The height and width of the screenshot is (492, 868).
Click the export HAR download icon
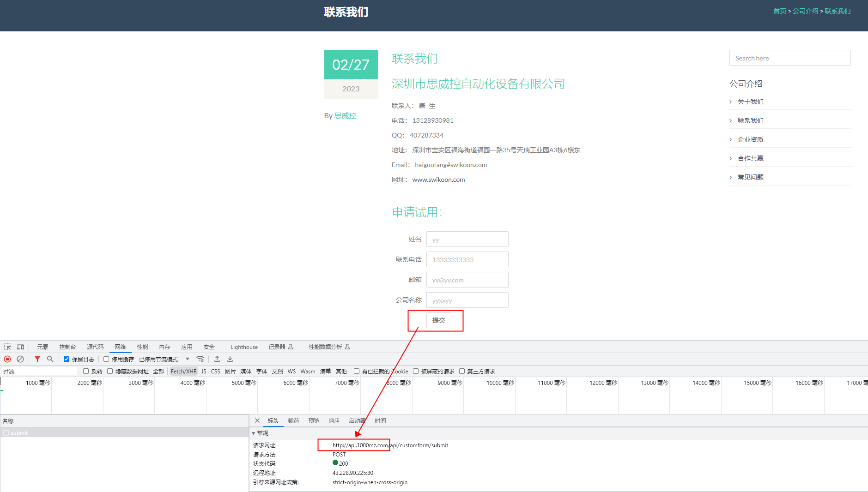click(x=230, y=359)
